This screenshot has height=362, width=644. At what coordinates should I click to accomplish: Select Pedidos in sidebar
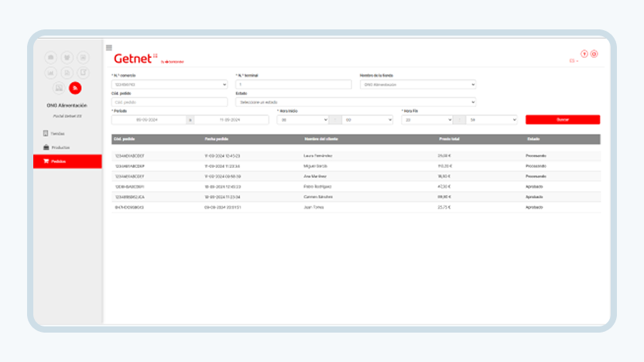click(67, 162)
